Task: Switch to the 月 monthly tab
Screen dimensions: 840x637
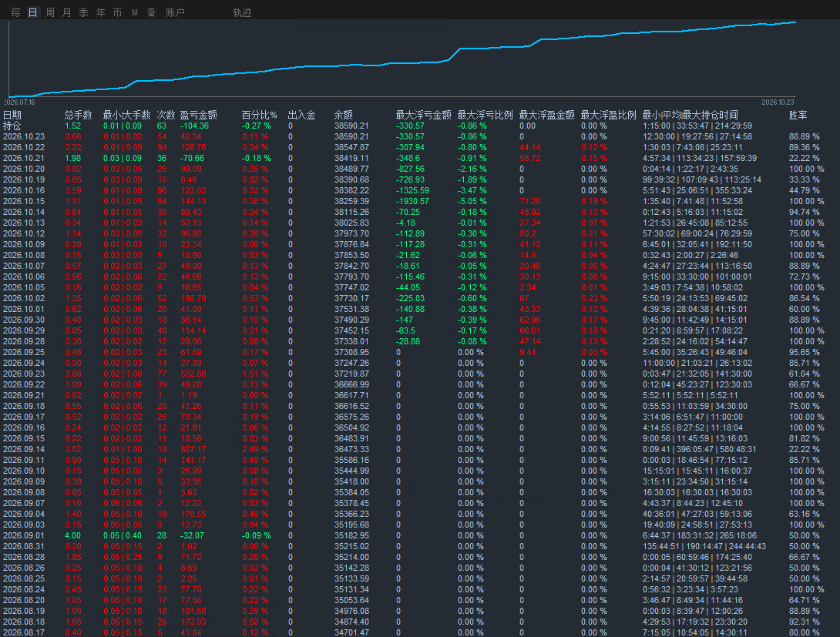Action: click(x=66, y=12)
